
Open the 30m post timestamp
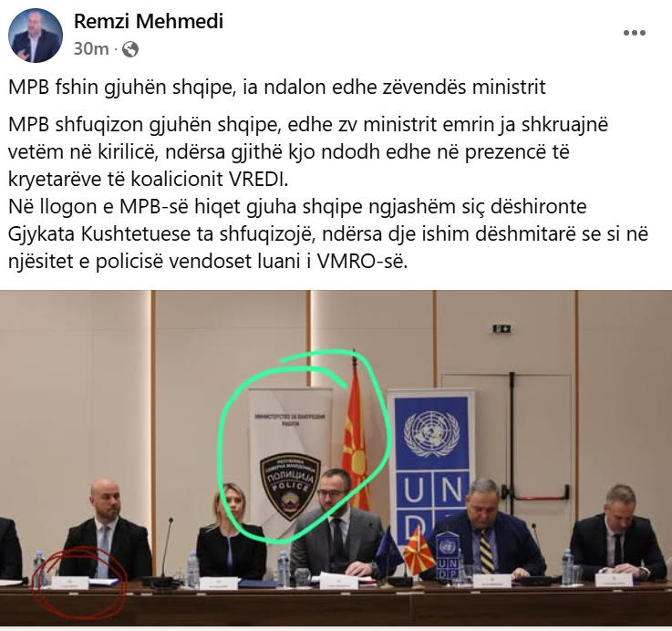(91, 49)
